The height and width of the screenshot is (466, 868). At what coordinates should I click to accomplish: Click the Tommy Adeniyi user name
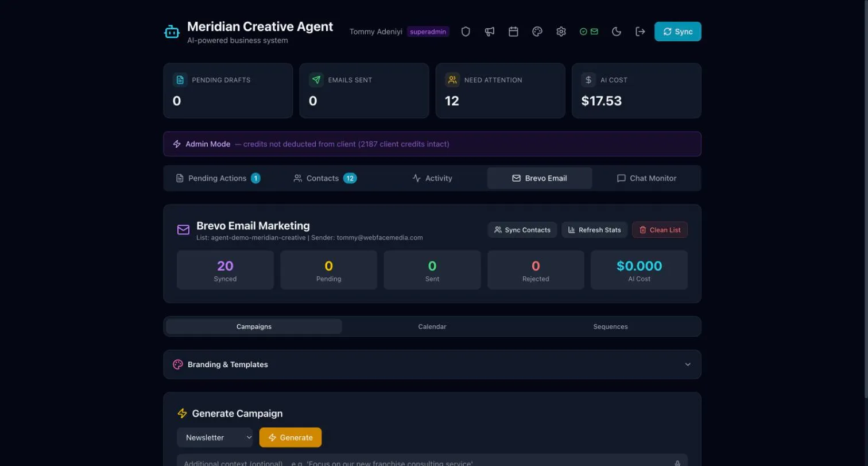point(376,32)
